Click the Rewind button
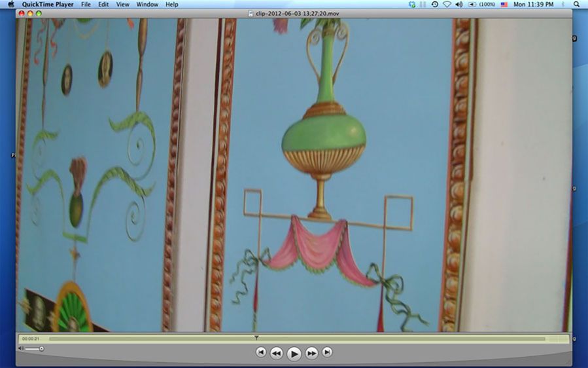This screenshot has width=588, height=368. point(277,353)
